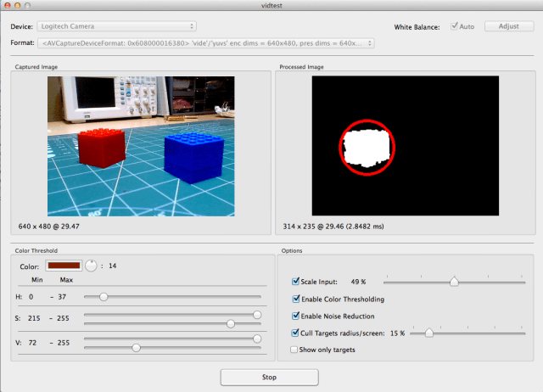Click the Saturation min slider handle

click(231, 323)
